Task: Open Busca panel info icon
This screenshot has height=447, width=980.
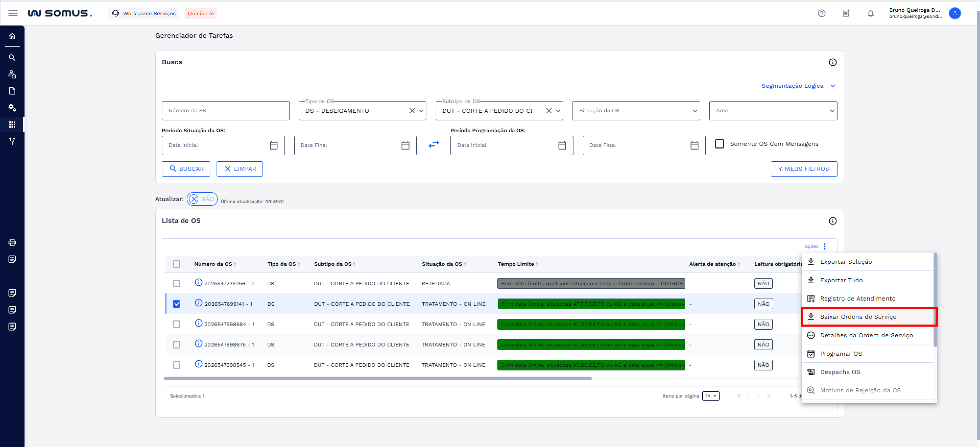Action: pyautogui.click(x=832, y=62)
